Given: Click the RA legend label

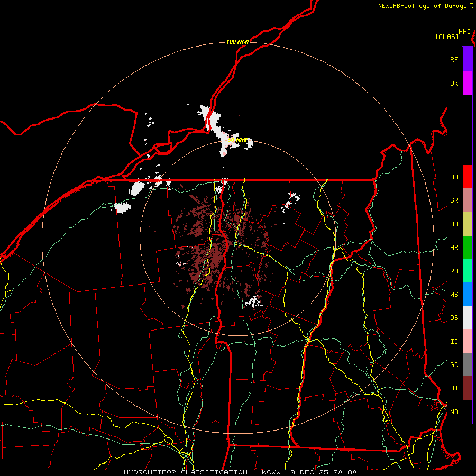Looking at the screenshot, I should tap(454, 271).
